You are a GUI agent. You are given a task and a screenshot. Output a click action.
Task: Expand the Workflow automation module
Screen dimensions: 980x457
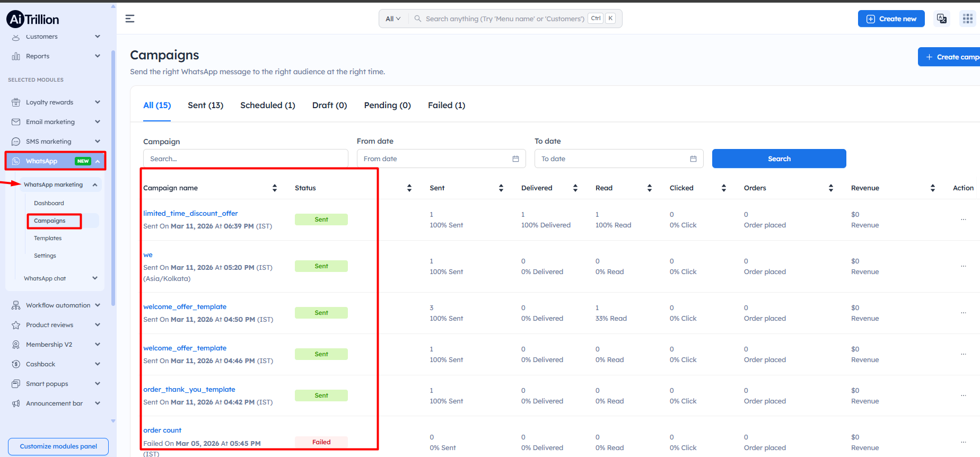click(98, 305)
